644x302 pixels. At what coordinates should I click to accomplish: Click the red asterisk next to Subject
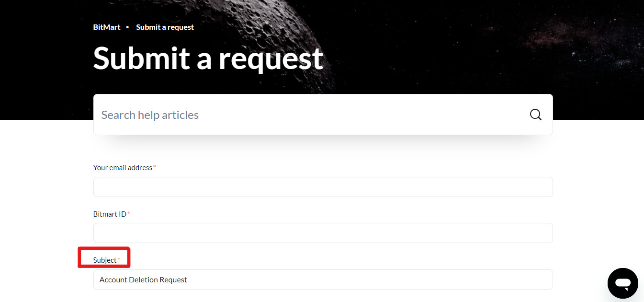click(x=119, y=259)
